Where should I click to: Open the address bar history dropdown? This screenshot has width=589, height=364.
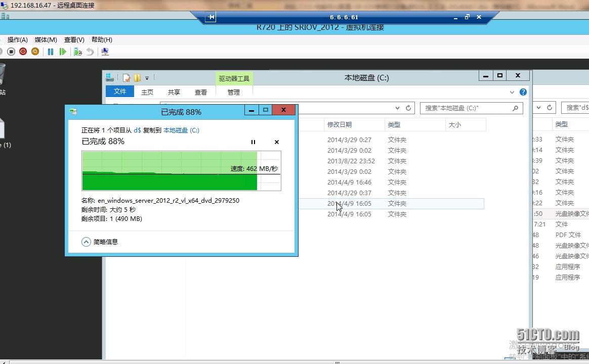[x=397, y=108]
